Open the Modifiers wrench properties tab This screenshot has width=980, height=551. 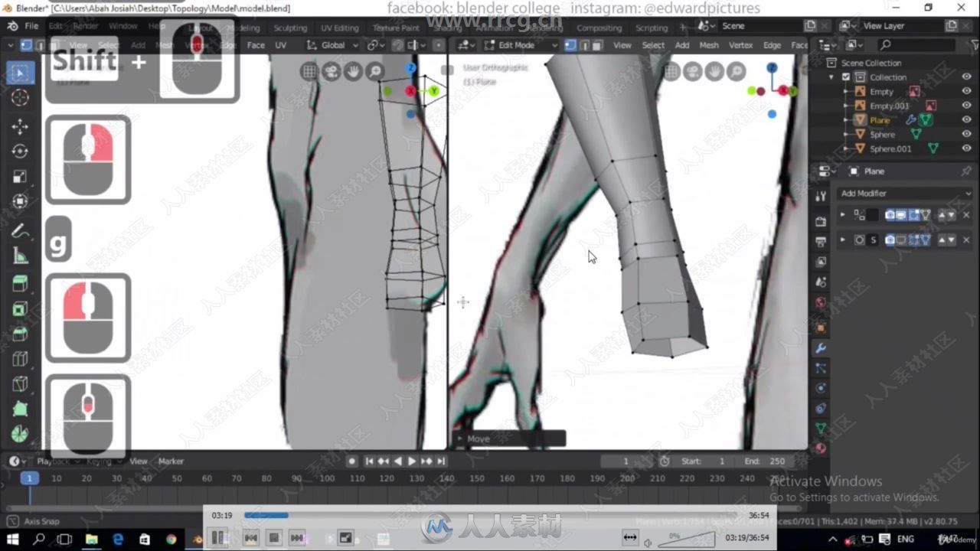(821, 348)
